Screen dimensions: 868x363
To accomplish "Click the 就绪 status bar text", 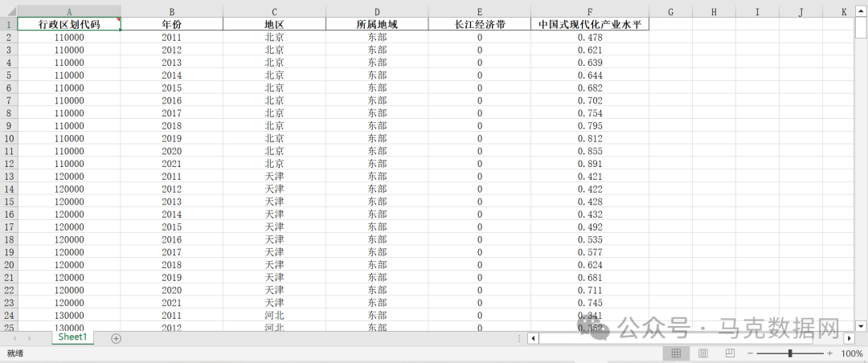I will (x=15, y=353).
